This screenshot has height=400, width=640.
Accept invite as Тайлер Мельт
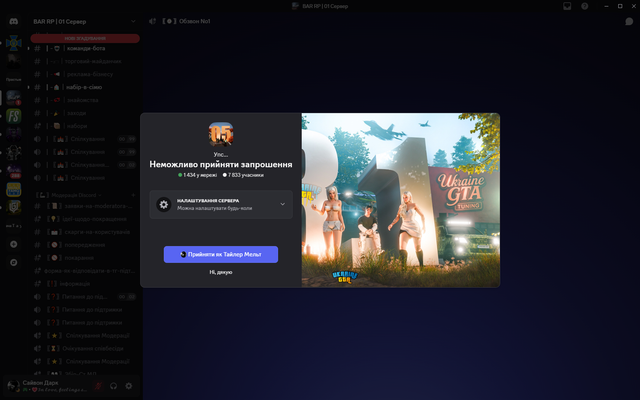pyautogui.click(x=221, y=254)
